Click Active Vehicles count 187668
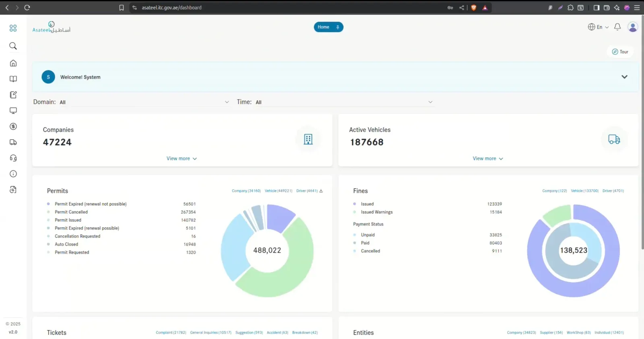Image resolution: width=644 pixels, height=339 pixels. [x=367, y=142]
